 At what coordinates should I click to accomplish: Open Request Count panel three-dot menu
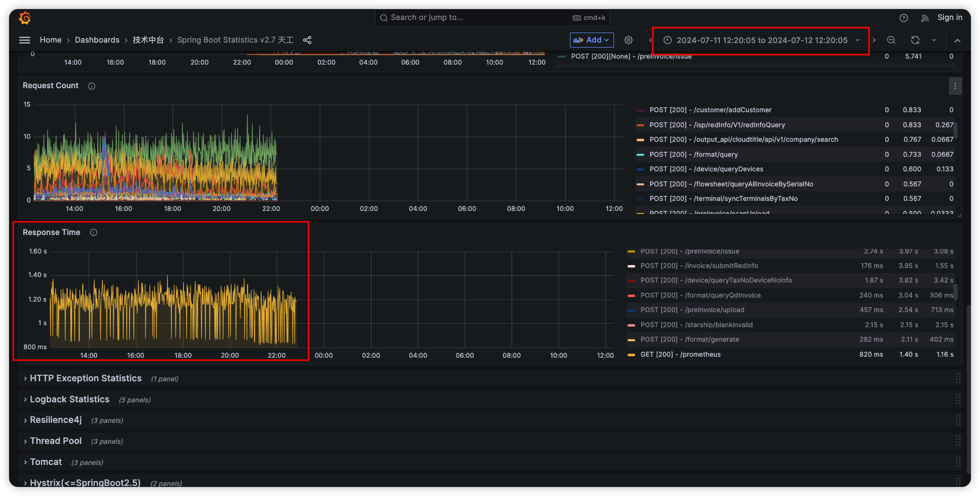click(955, 86)
